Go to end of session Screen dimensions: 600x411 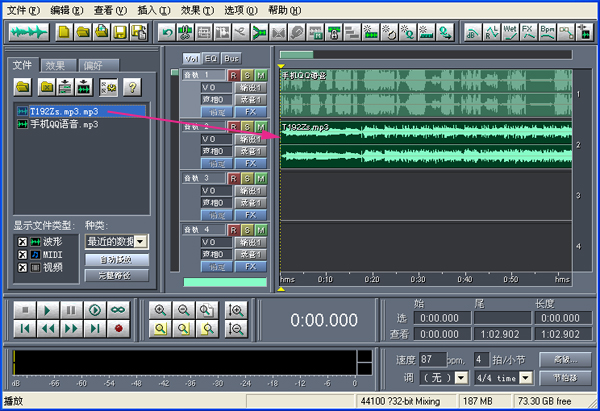tap(95, 329)
